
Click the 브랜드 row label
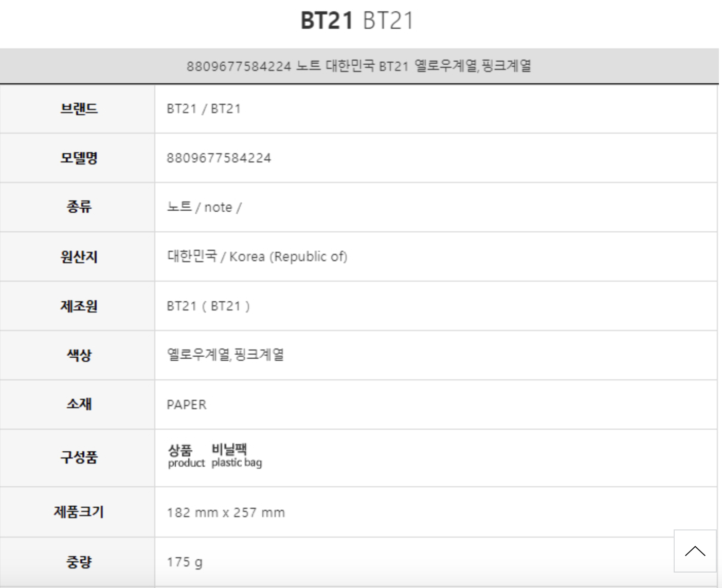click(79, 108)
